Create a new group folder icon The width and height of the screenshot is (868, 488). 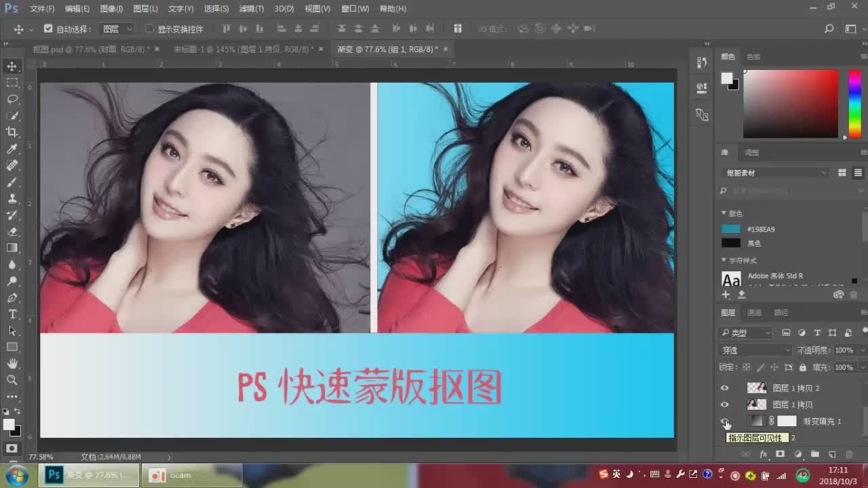point(815,454)
